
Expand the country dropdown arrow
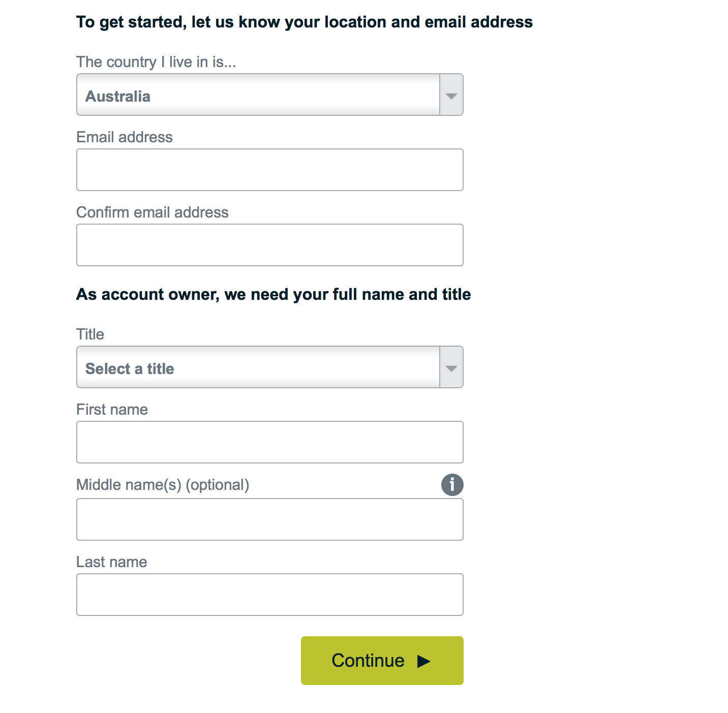pos(451,95)
